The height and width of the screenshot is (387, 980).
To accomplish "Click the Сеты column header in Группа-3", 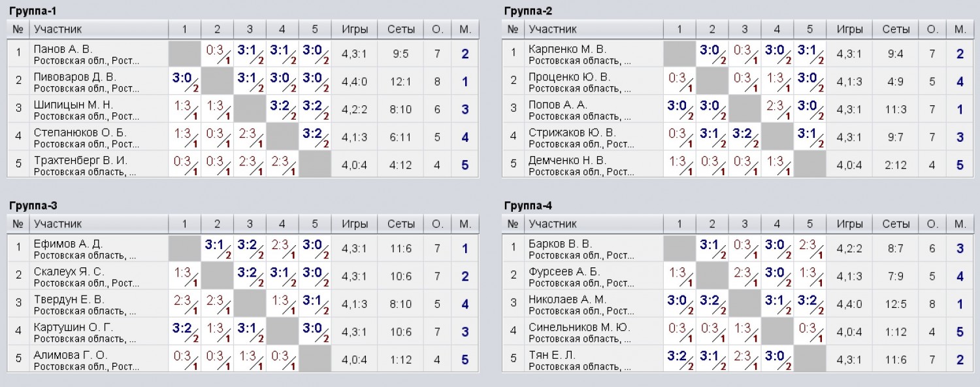I will [400, 224].
